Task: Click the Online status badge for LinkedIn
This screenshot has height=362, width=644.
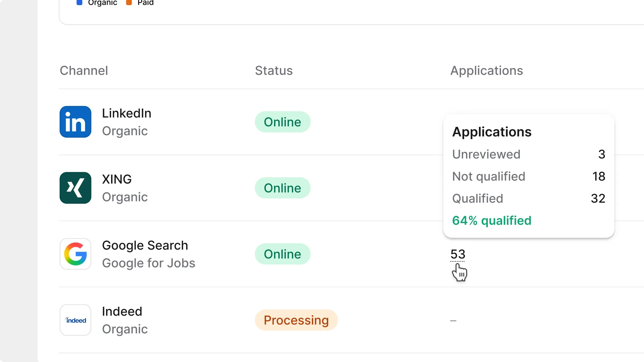Action: point(283,122)
